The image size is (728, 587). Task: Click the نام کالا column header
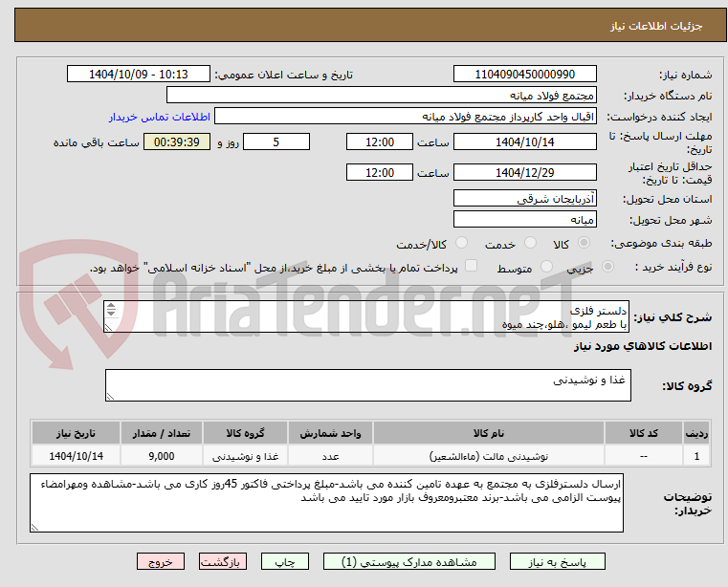click(489, 433)
